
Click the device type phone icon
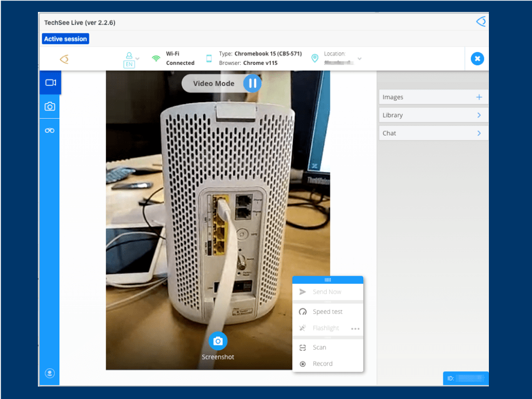point(209,58)
